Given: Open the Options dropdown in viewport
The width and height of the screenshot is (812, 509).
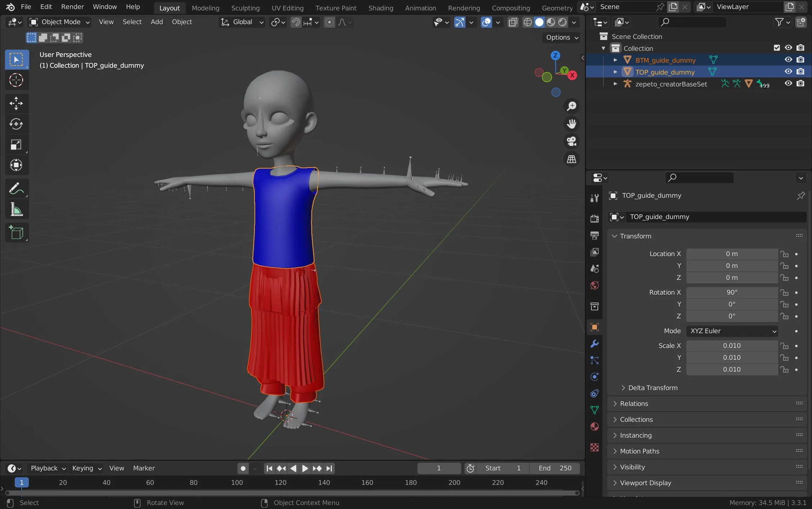Looking at the screenshot, I should click(x=561, y=37).
